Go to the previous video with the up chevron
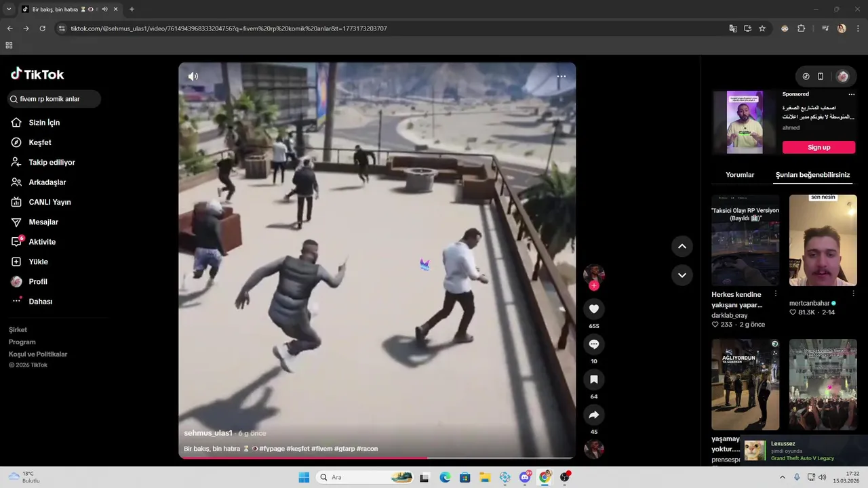Image resolution: width=868 pixels, height=488 pixels. tap(682, 246)
